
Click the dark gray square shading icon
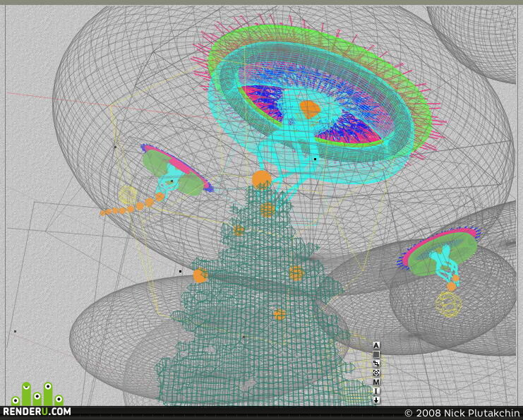pos(376,354)
